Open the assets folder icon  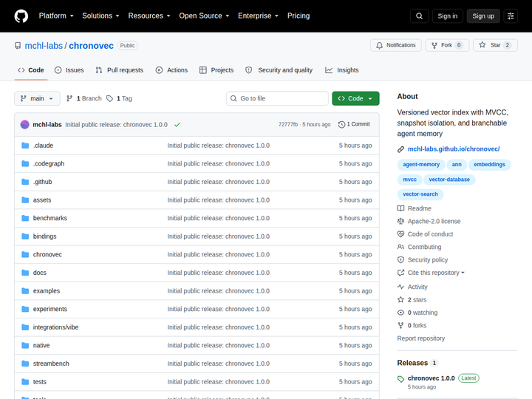(25, 199)
